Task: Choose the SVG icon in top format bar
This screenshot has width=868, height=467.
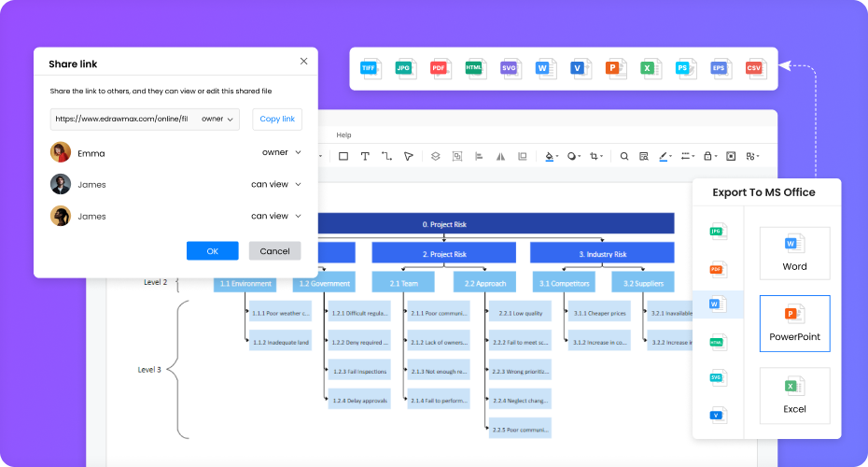Action: point(509,68)
